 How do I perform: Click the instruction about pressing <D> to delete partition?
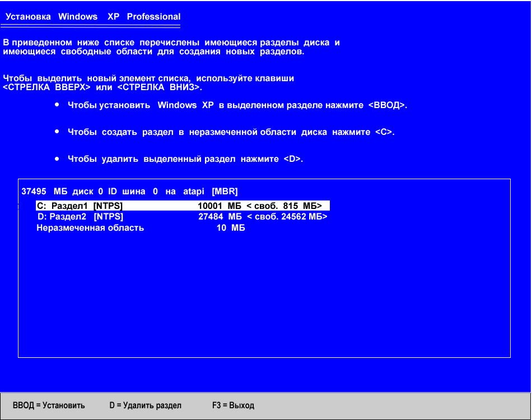coord(185,159)
